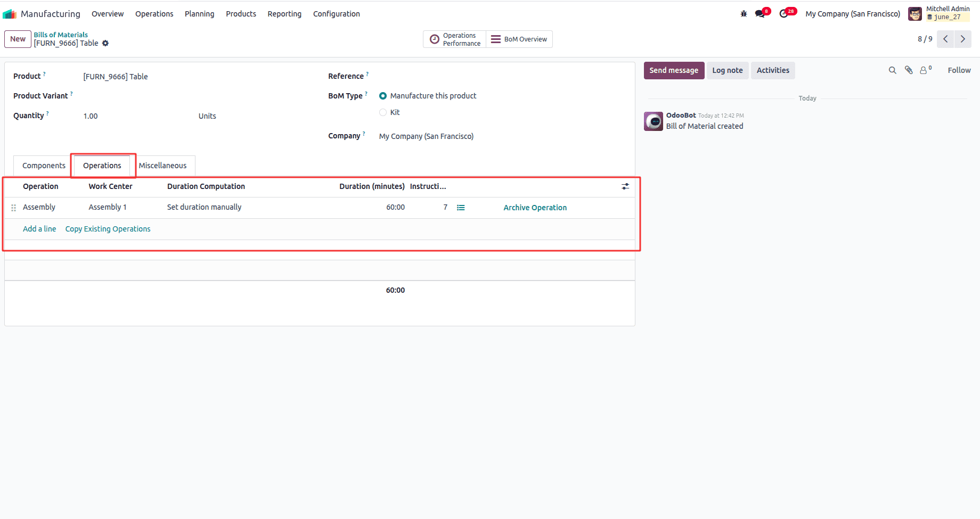Click Follow button

(x=959, y=70)
